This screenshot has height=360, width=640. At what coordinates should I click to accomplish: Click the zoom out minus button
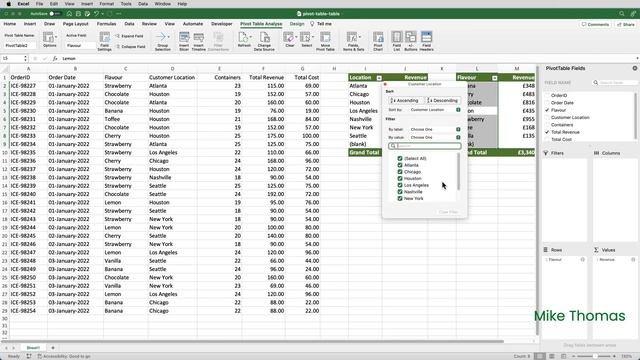[x=574, y=356]
